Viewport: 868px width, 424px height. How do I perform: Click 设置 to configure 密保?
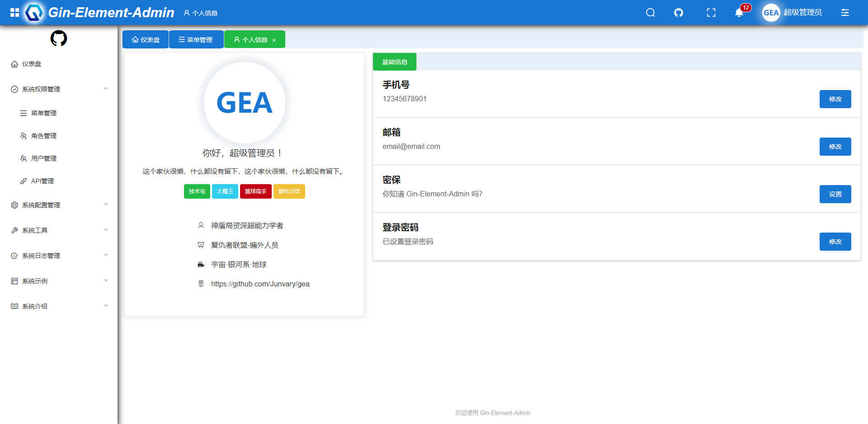[x=835, y=194]
